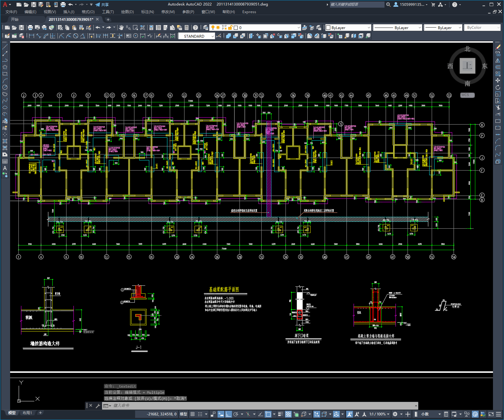Screen dimensions: 504x420
Task: Switch to the 布局1 layout tab
Action: [27, 413]
